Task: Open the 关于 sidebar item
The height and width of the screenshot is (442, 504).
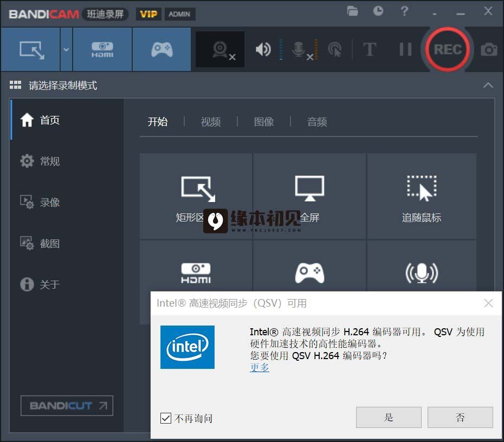Action: click(x=67, y=284)
